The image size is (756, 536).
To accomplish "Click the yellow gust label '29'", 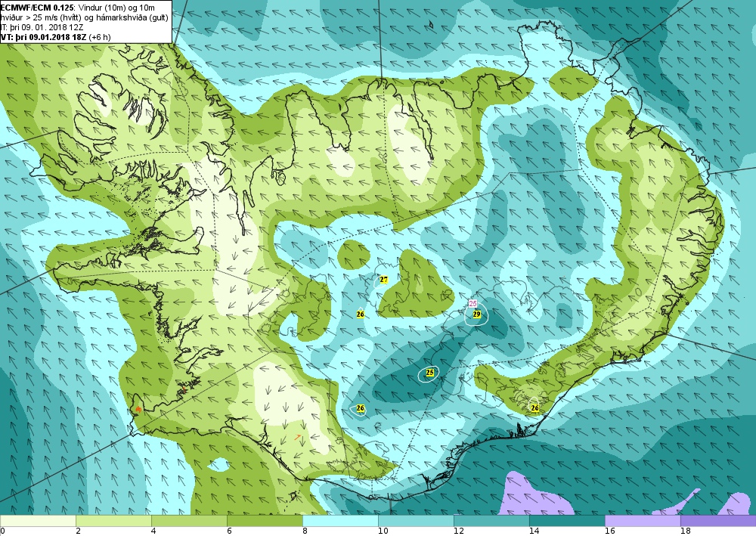I will point(477,314).
